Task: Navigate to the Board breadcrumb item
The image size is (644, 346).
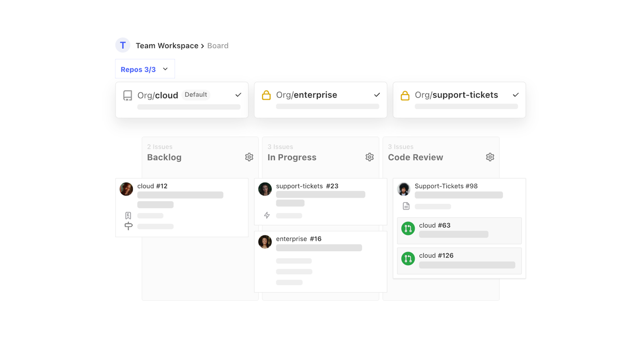Action: 218,46
